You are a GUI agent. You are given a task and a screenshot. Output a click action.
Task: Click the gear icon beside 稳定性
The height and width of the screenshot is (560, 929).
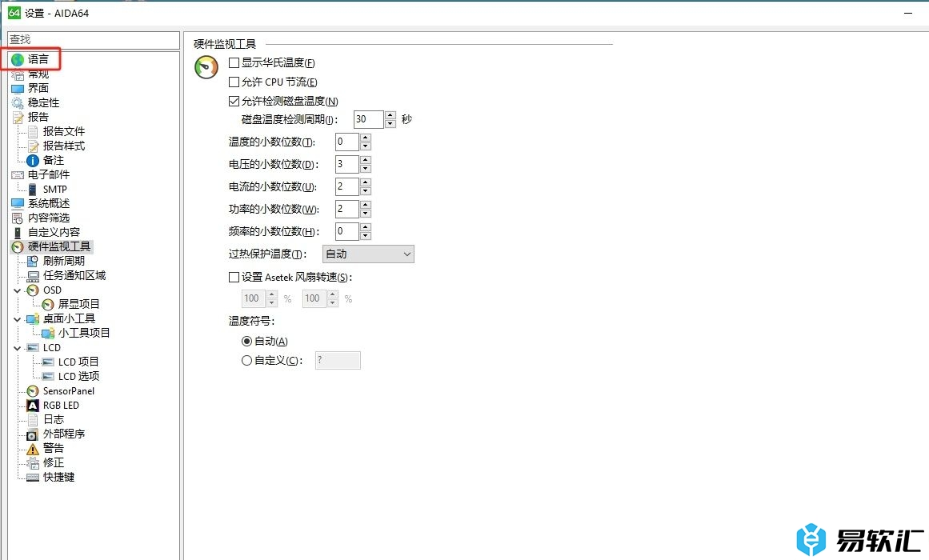(x=18, y=102)
